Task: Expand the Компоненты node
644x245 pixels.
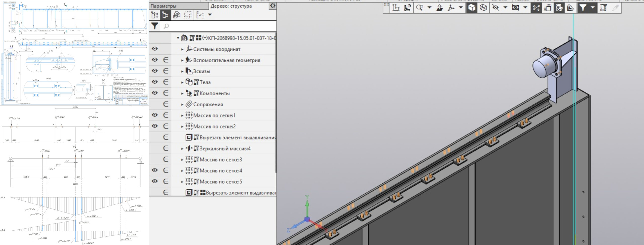Action: pyautogui.click(x=182, y=94)
